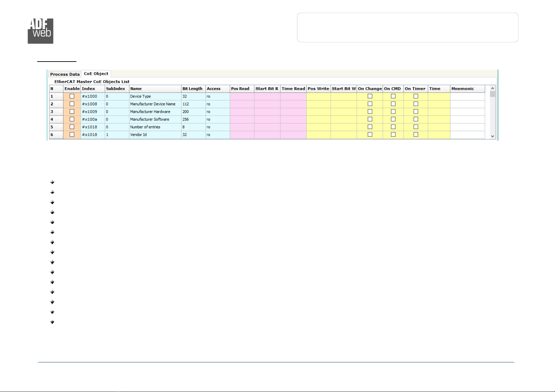The height and width of the screenshot is (392, 555).
Task: Click the Bit Length value 200
Action: tap(193, 112)
